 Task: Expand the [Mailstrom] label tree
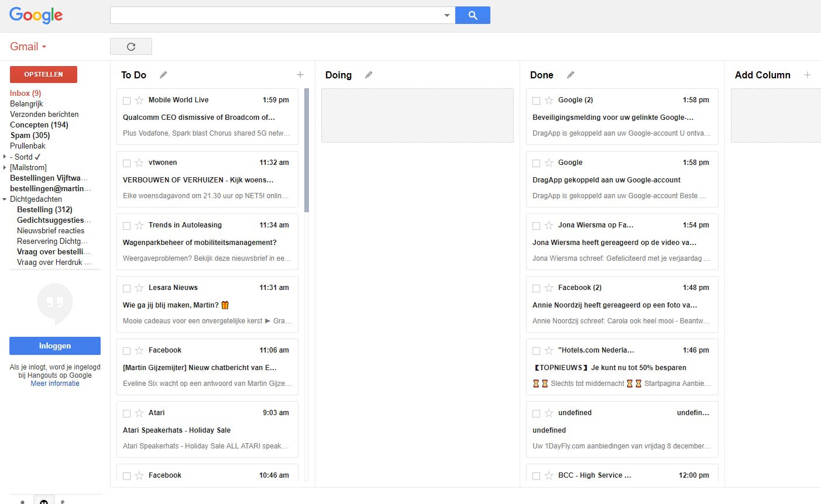pos(5,168)
